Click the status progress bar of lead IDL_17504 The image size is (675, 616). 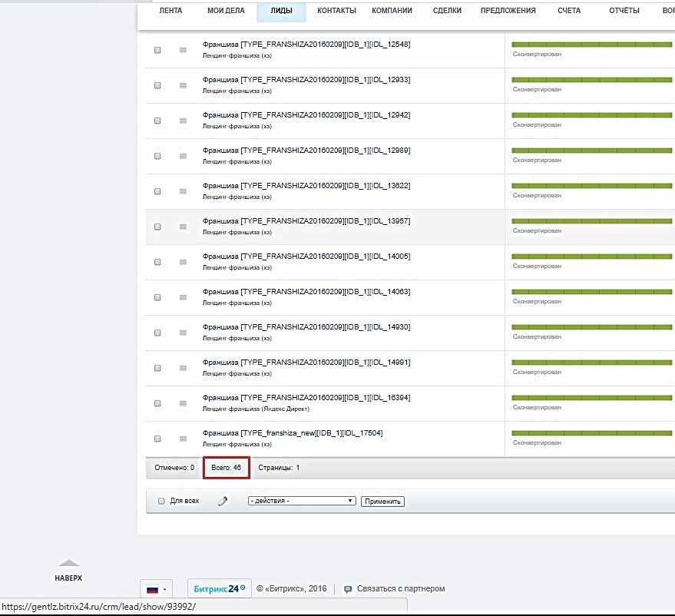coord(592,433)
